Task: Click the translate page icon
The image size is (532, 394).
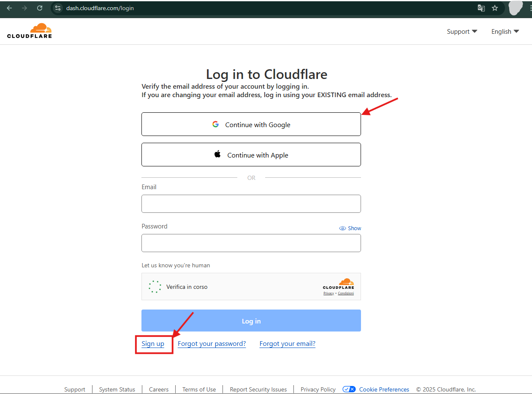Action: point(481,8)
